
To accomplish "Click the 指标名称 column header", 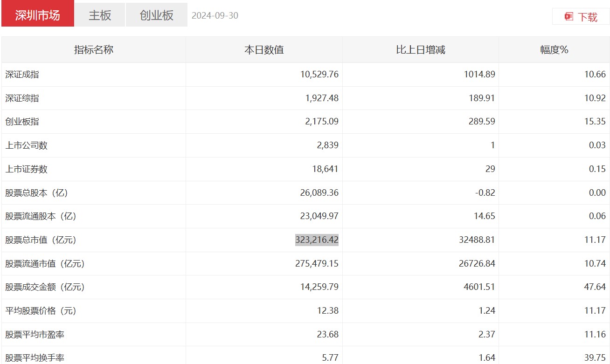I will [94, 50].
